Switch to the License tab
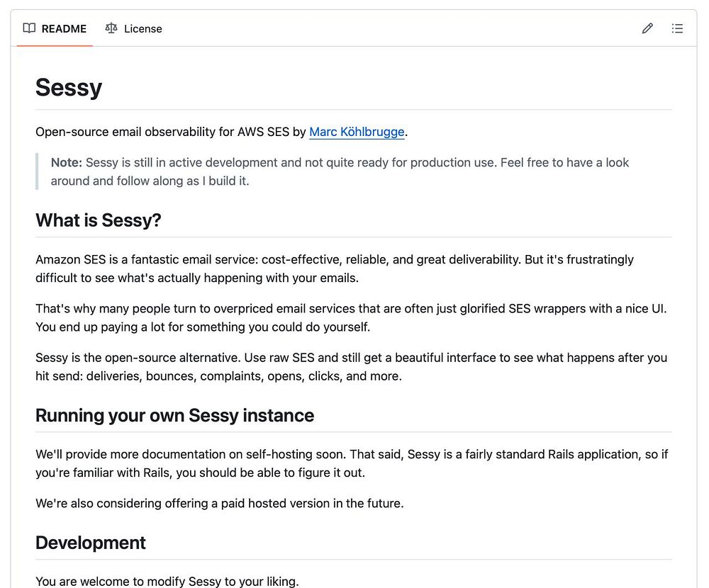Image resolution: width=709 pixels, height=588 pixels. [142, 29]
